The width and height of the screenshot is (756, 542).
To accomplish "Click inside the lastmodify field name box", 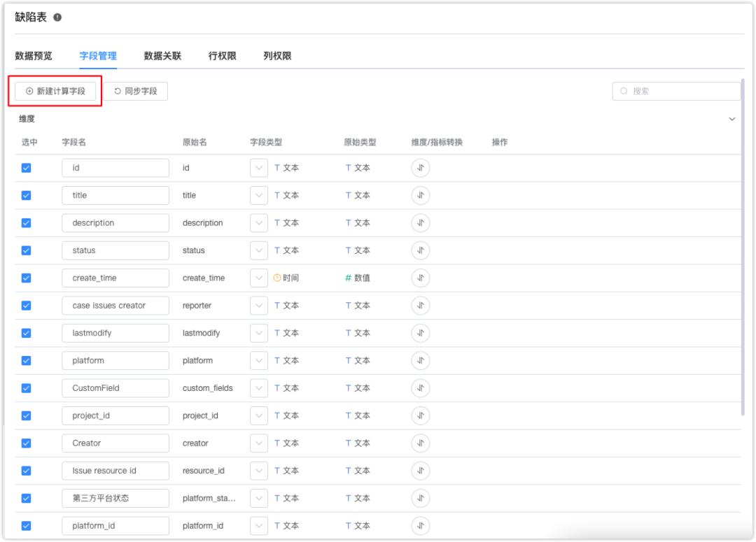I will click(114, 333).
